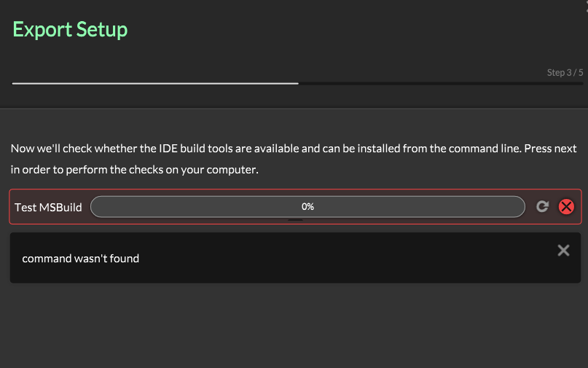Retry the Test MSBuild check
The image size is (588, 368).
[x=542, y=207]
